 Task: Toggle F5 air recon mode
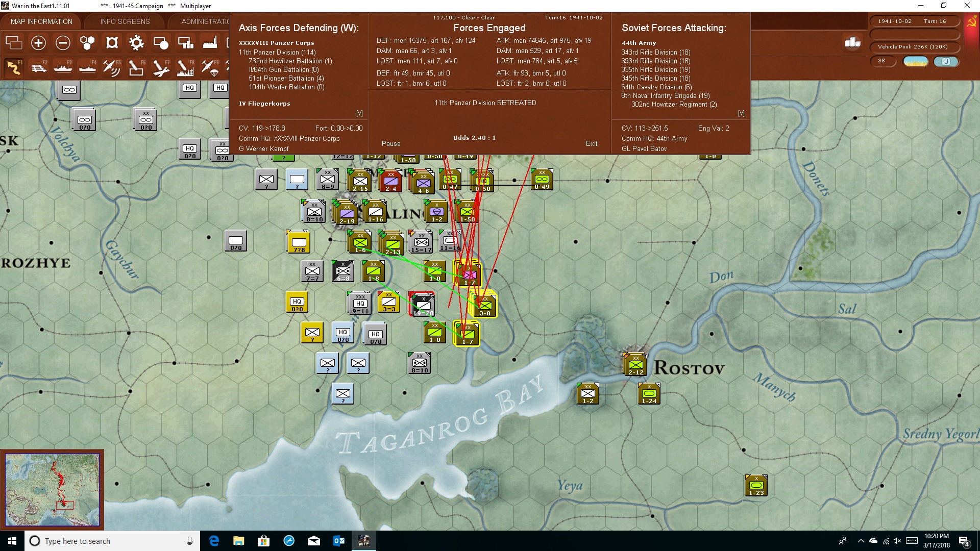click(112, 67)
